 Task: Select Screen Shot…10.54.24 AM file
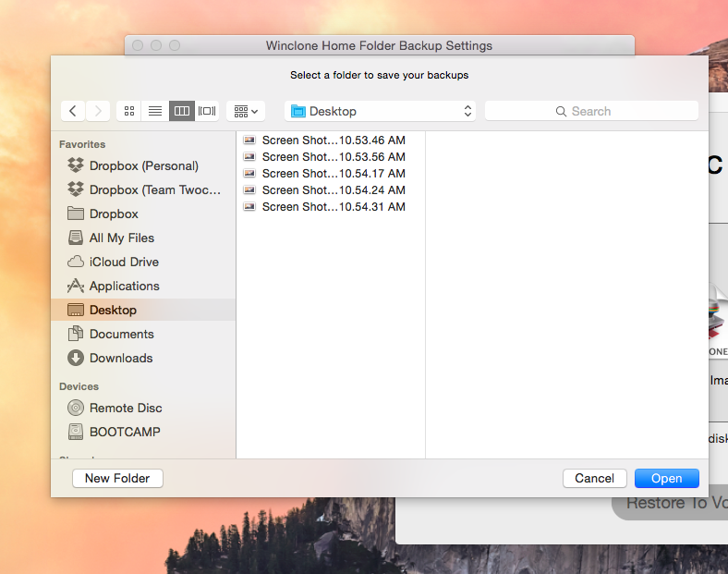(x=331, y=190)
